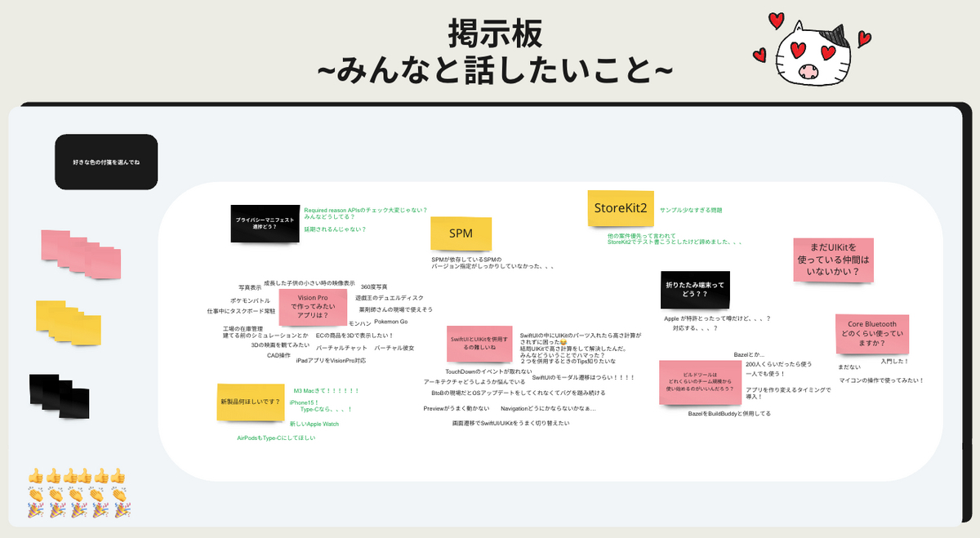980x538 pixels.
Task: Select the green 'iPhone15！' comment
Action: (304, 402)
